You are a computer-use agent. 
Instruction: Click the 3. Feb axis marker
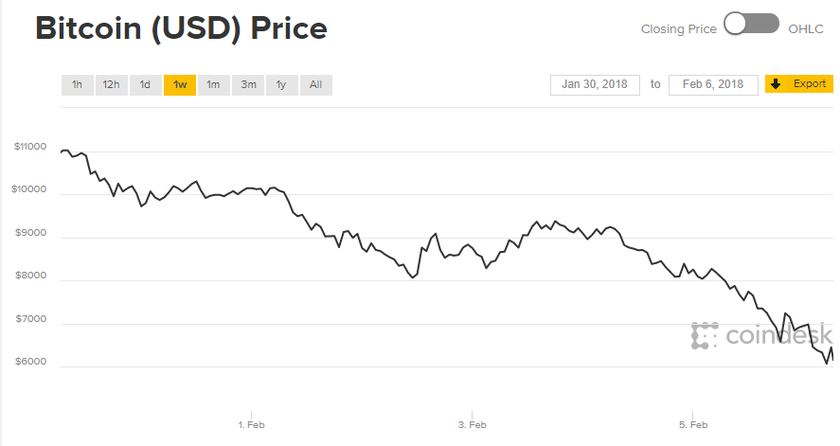[x=472, y=425]
